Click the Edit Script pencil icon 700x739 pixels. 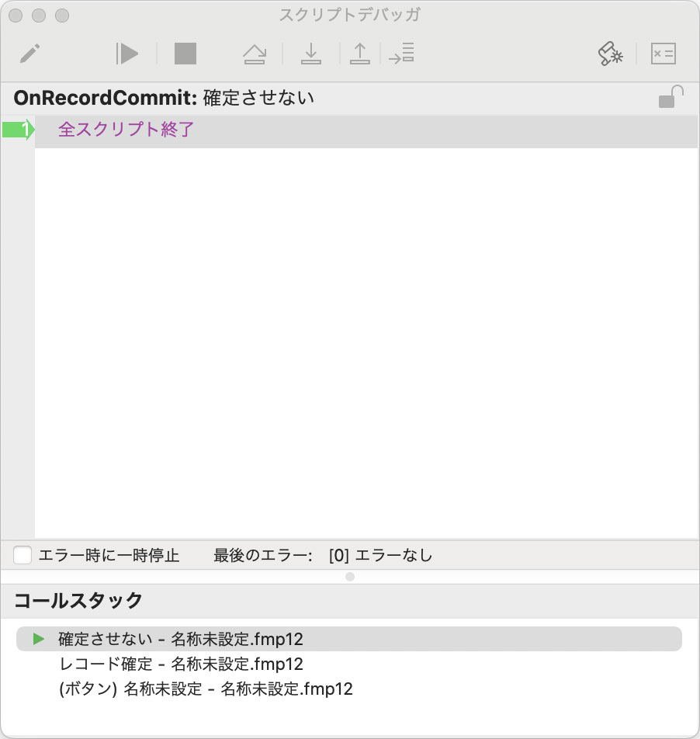(29, 54)
